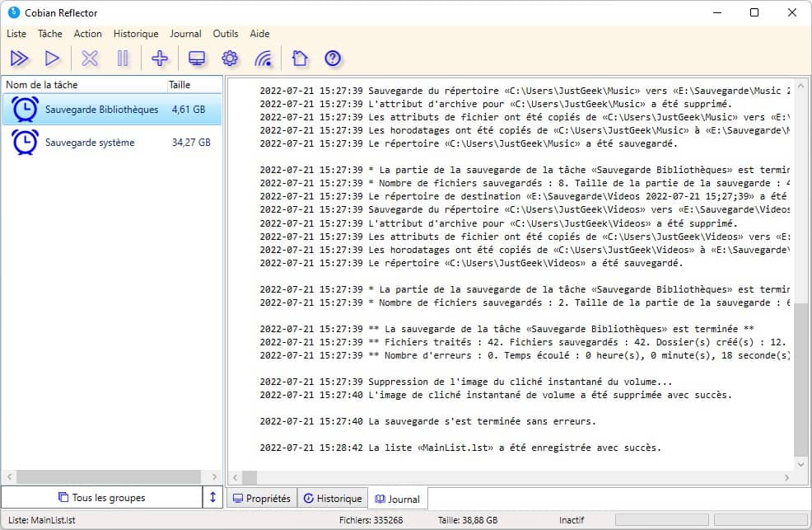Click the 4,61 GB size value
This screenshot has height=530, width=812.
[x=189, y=110]
